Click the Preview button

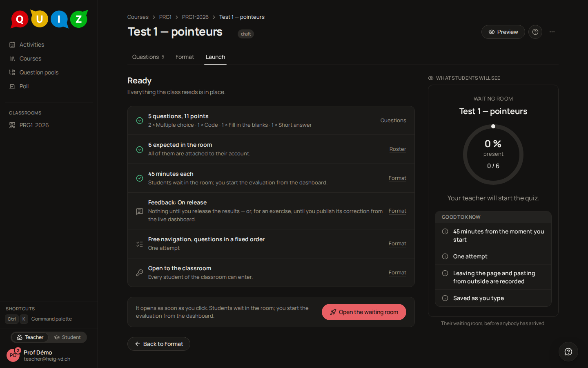coord(503,32)
